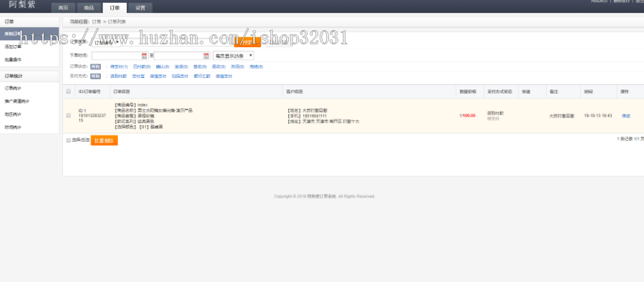Screen dimensions: 644x282
Task: Filter orders by 已付款(0) status
Action: click(142, 67)
